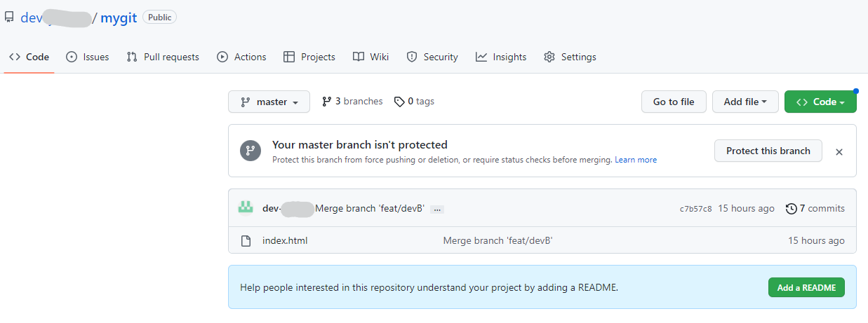The width and height of the screenshot is (868, 323).
Task: Open the 0 tags link
Action: click(414, 102)
